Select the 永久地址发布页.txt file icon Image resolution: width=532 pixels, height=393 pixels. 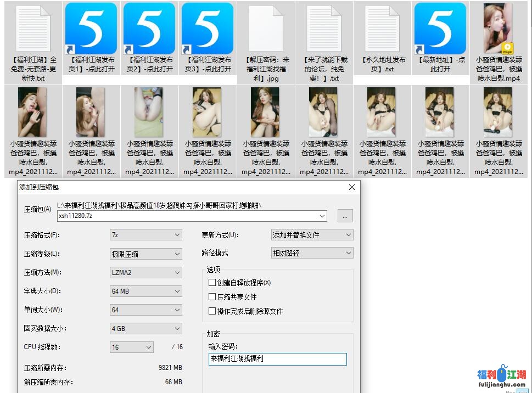coord(382,29)
